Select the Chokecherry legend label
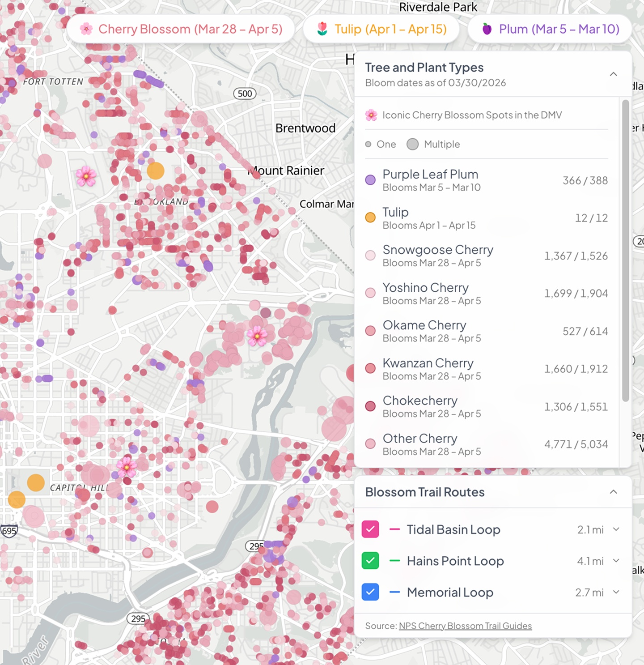The width and height of the screenshot is (644, 665). pos(420,401)
